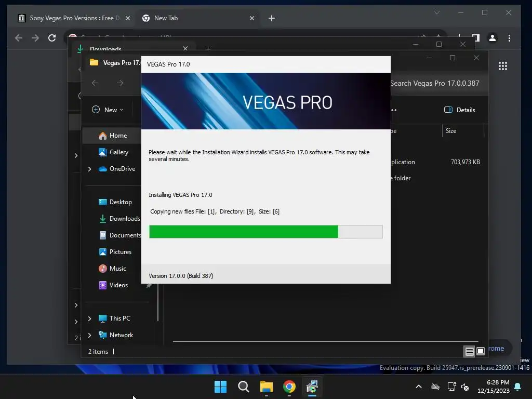
Task: Switch to the New Tab tab
Action: tap(198, 18)
